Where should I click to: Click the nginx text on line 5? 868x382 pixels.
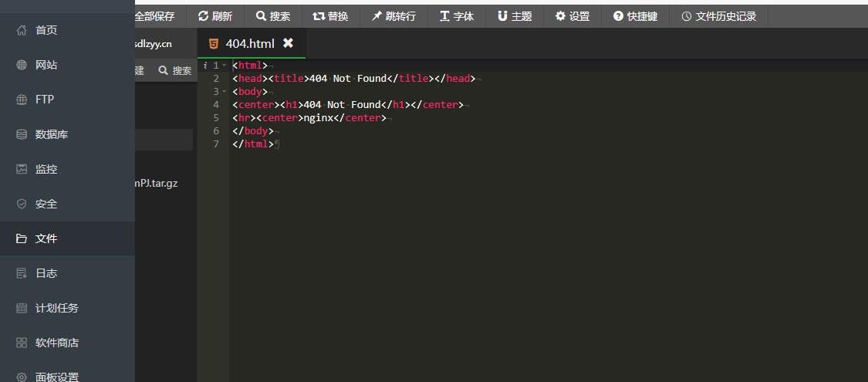(319, 118)
